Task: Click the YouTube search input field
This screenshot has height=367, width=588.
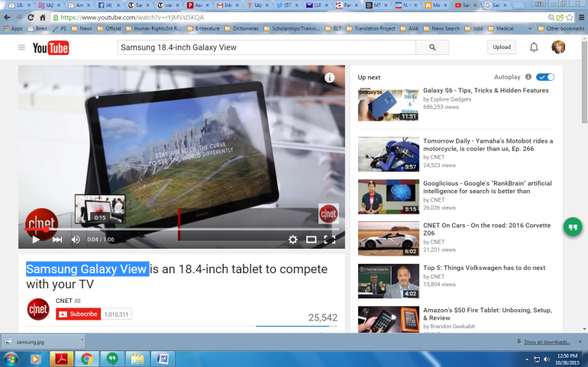Action: [267, 47]
